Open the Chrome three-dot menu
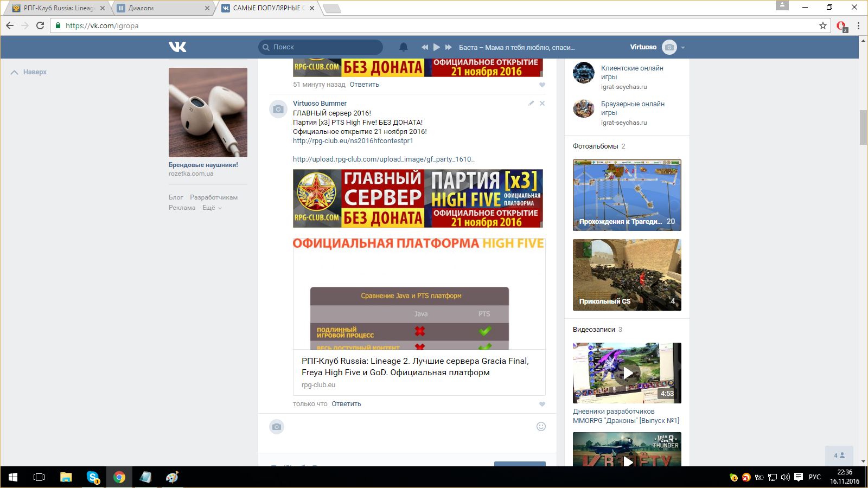Viewport: 868px width, 488px height. click(x=858, y=25)
